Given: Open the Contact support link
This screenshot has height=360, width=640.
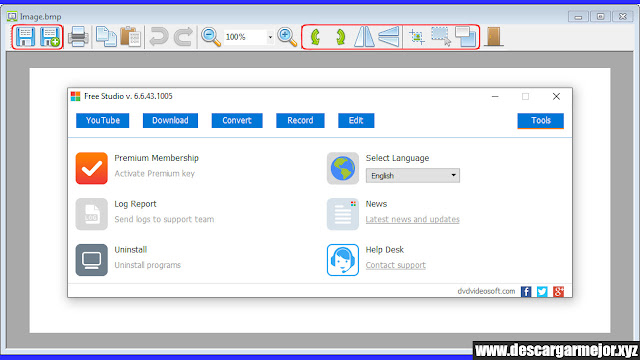Looking at the screenshot, I should pyautogui.click(x=396, y=265).
